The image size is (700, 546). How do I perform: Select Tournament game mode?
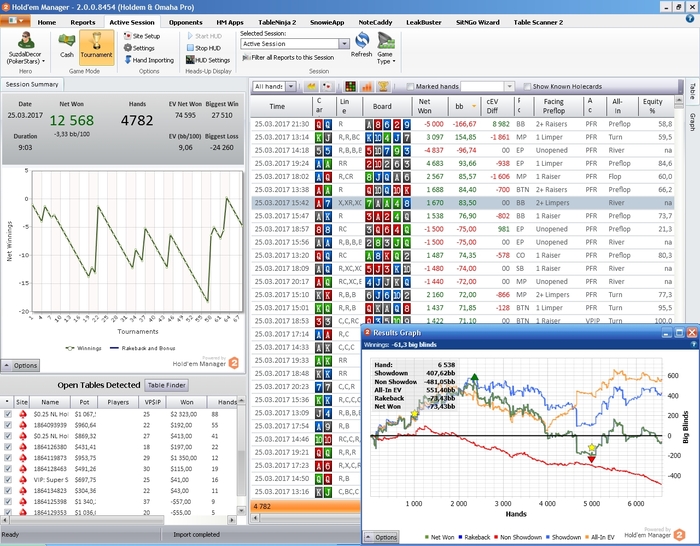tap(96, 46)
